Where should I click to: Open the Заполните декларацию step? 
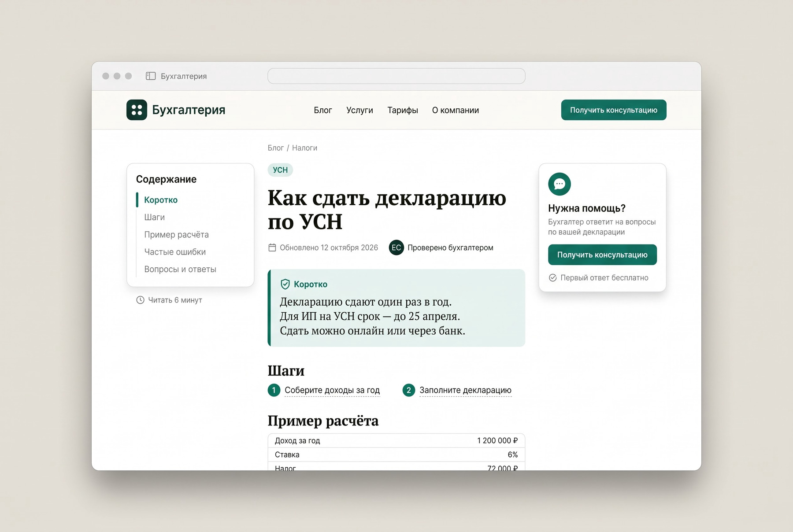pos(465,390)
